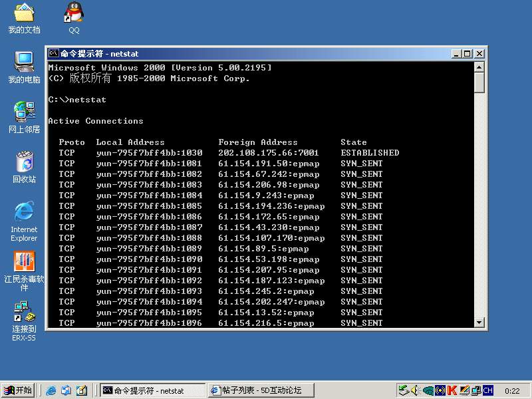
Task: Click the ESTABLISHED state entry
Action: click(370, 153)
